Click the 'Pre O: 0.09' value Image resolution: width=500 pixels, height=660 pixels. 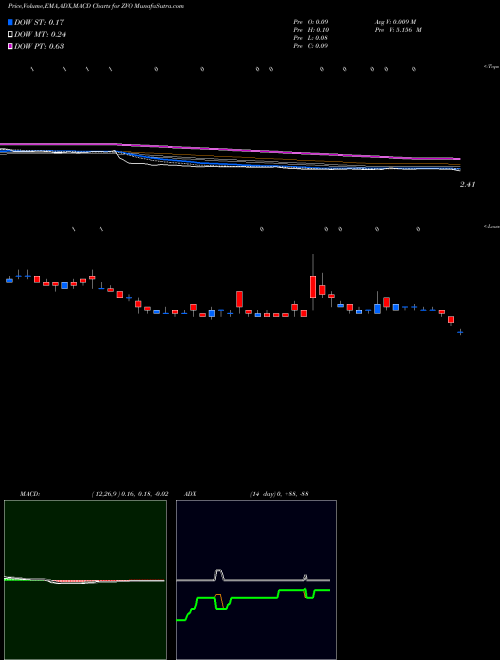point(311,22)
